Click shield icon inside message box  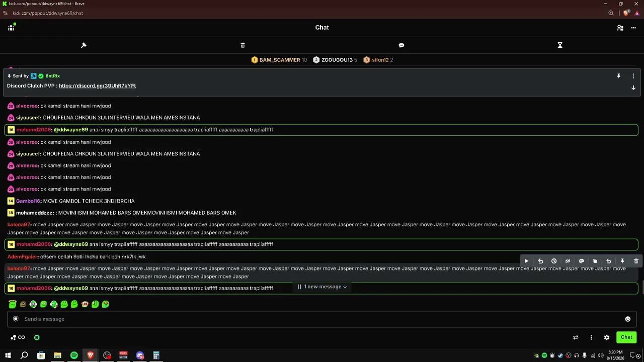pos(16,319)
